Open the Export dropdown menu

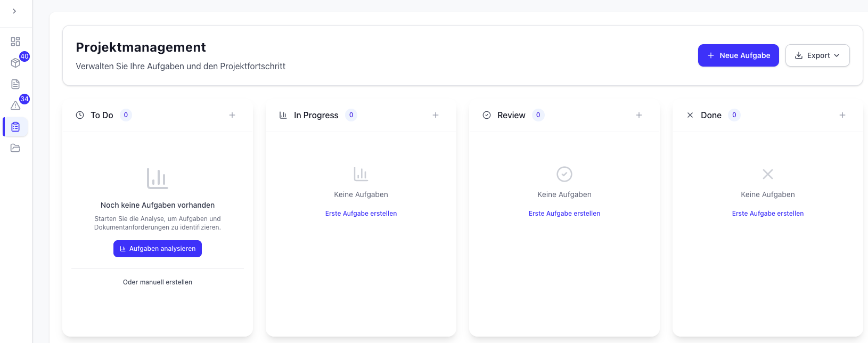click(x=817, y=55)
